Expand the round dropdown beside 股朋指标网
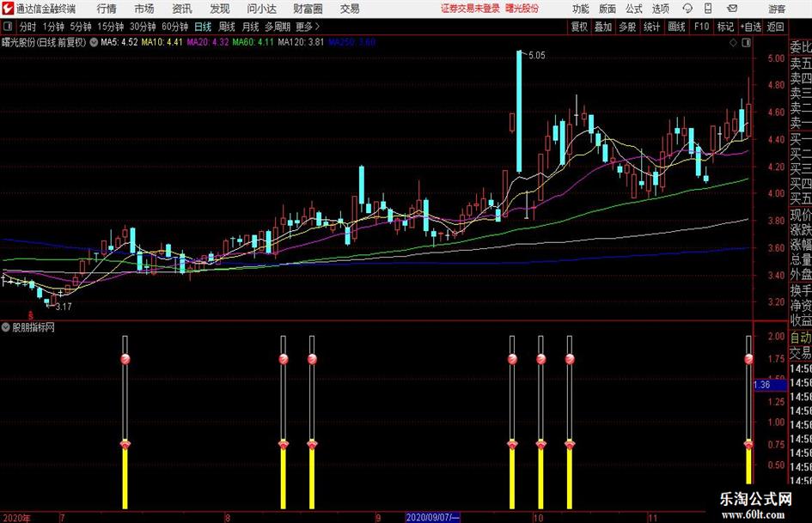The image size is (812, 523). coord(6,327)
